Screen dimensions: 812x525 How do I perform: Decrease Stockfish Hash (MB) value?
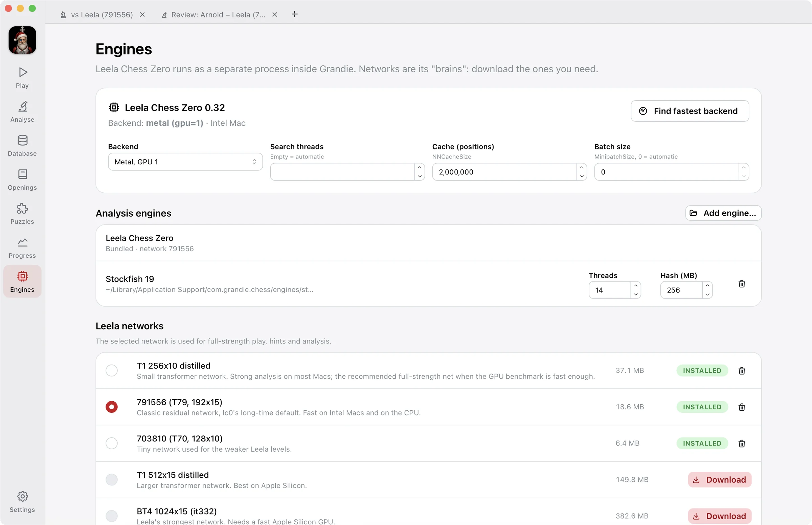(707, 294)
